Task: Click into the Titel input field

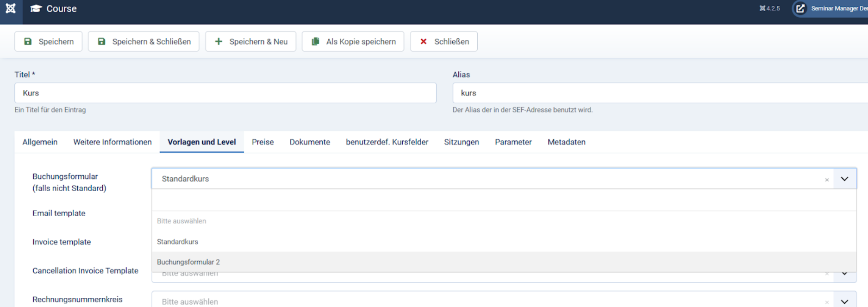Action: click(225, 93)
